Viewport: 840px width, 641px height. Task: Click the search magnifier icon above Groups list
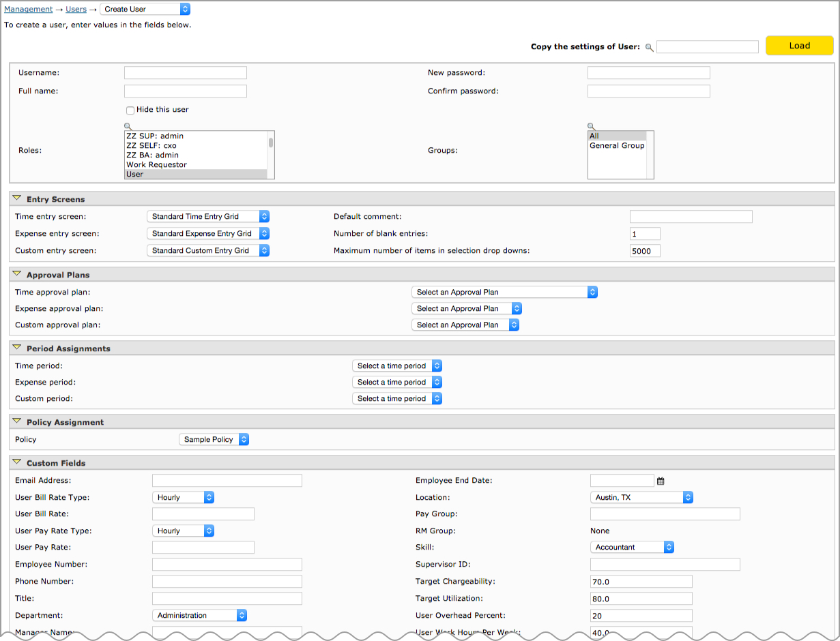click(x=592, y=127)
